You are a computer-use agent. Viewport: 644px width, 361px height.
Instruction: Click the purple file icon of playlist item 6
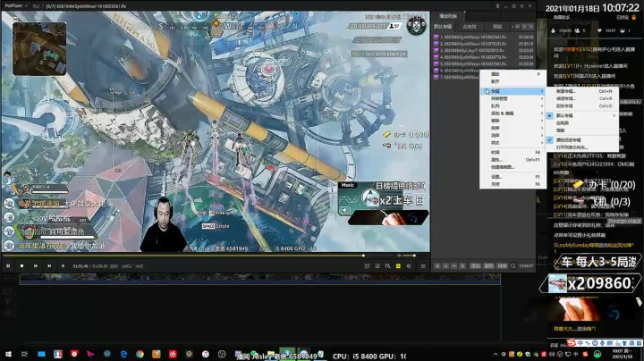[436, 71]
